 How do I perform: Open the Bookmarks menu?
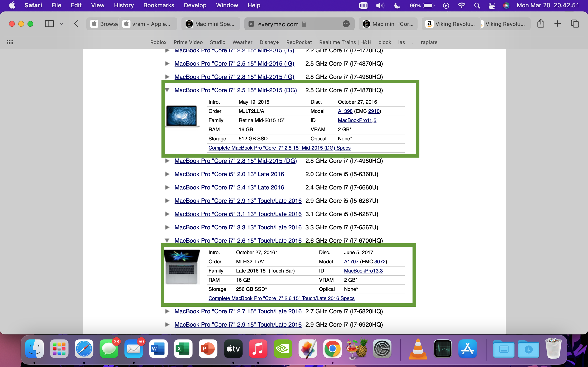pos(158,5)
